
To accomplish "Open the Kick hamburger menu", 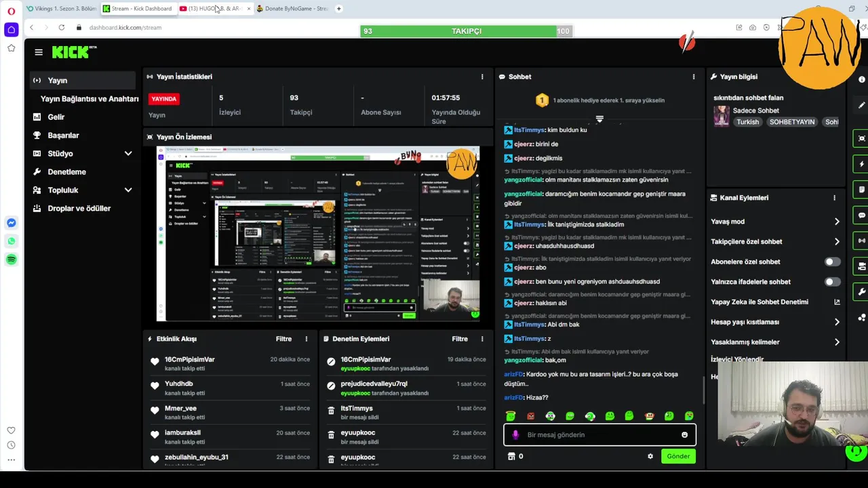I will pyautogui.click(x=39, y=52).
